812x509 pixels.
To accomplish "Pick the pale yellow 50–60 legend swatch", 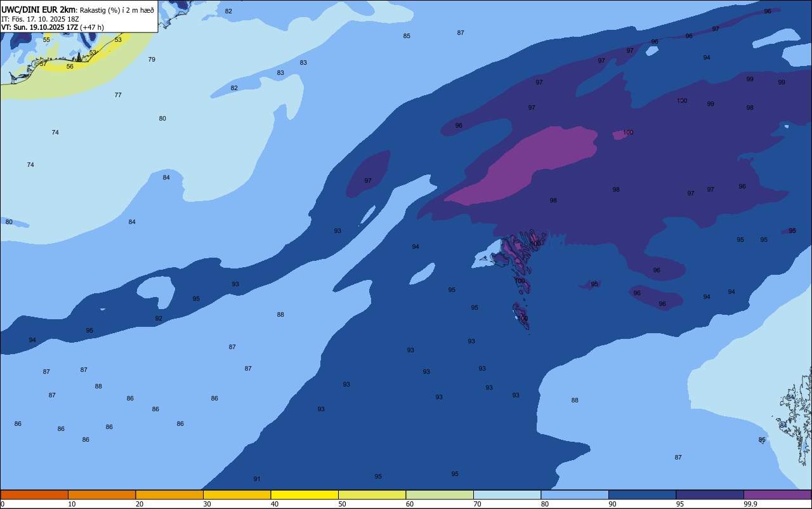I will [x=372, y=494].
